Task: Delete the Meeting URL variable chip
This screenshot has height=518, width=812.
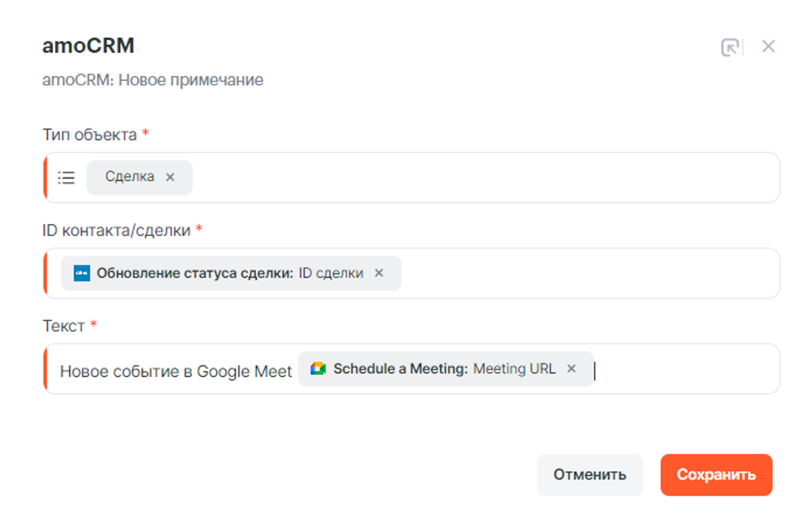Action: (571, 369)
